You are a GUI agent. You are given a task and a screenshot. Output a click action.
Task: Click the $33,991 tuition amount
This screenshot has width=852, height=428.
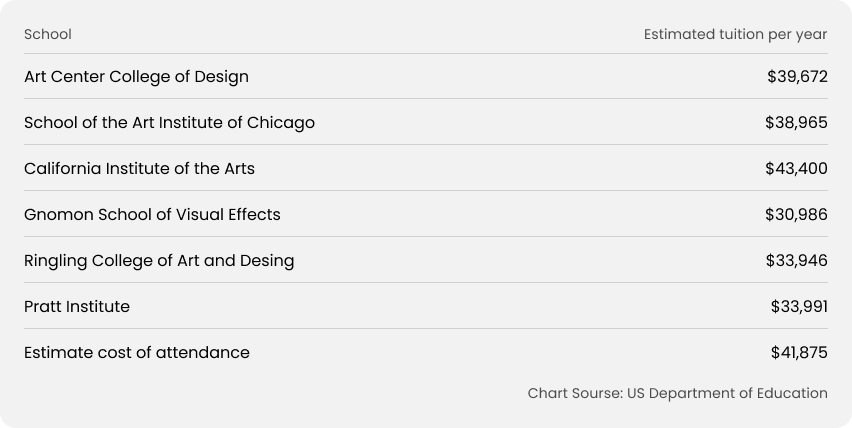coord(799,306)
